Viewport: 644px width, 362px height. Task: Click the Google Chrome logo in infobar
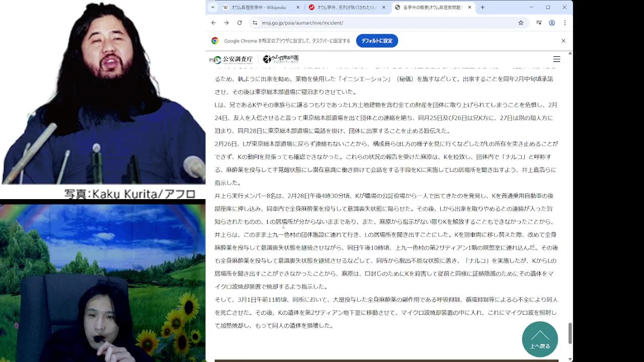click(215, 41)
